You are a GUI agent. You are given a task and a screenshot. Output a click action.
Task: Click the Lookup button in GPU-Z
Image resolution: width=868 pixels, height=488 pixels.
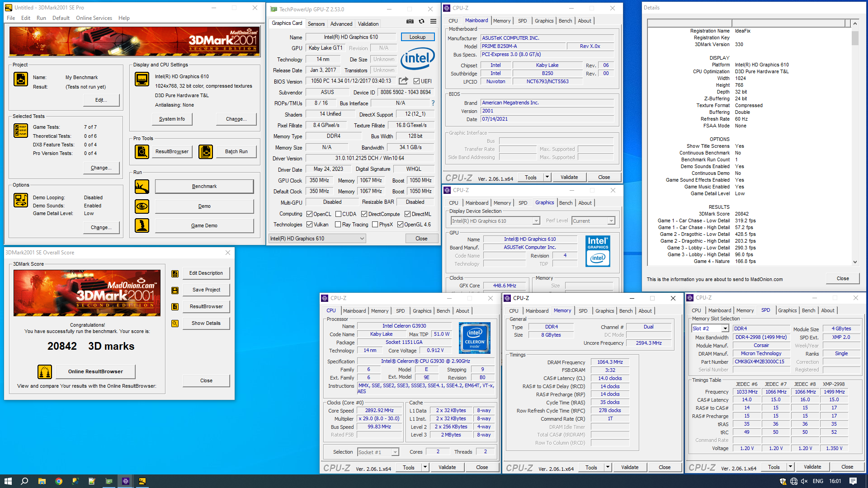[417, 37]
